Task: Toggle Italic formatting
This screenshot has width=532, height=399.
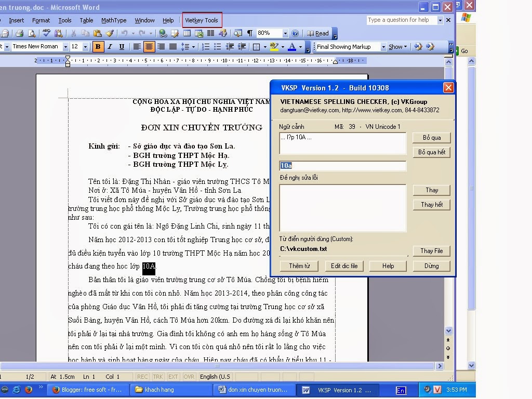Action: [x=110, y=47]
